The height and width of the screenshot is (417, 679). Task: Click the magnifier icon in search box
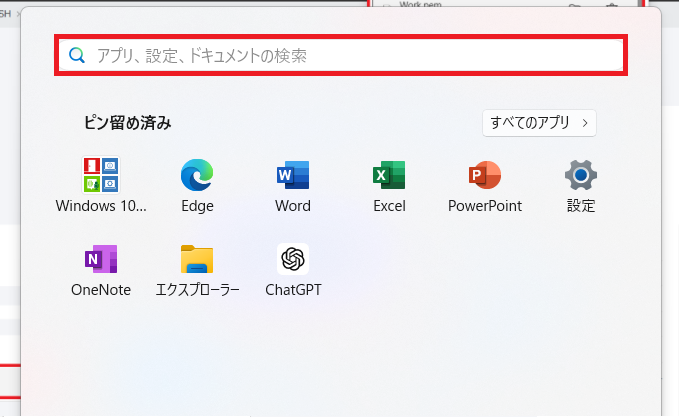click(77, 55)
